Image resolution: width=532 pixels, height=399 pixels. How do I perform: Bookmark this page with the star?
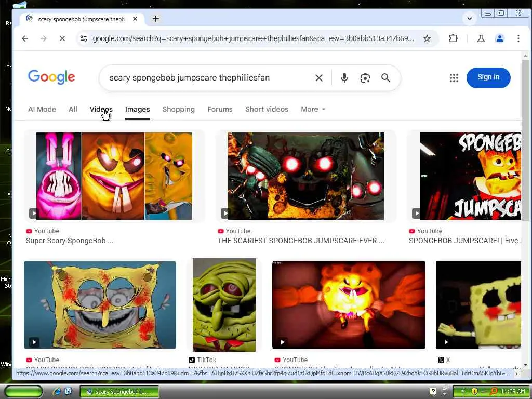pyautogui.click(x=427, y=38)
